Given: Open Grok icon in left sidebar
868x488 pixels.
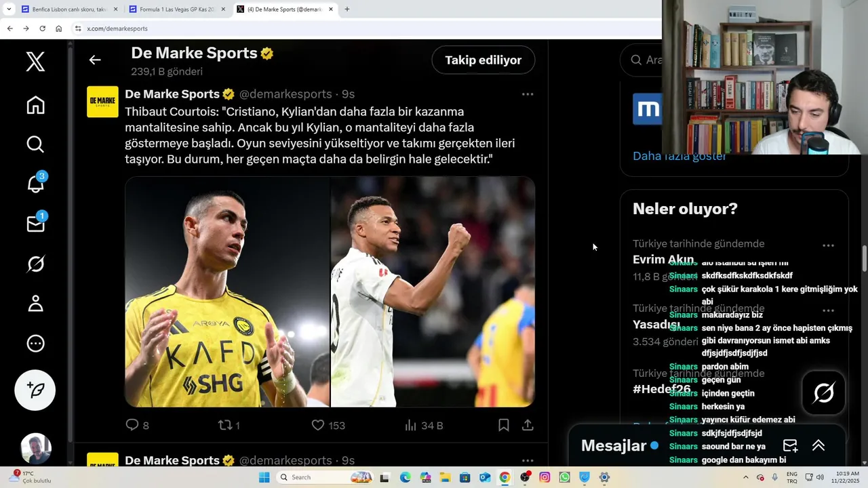Looking at the screenshot, I should 35,264.
